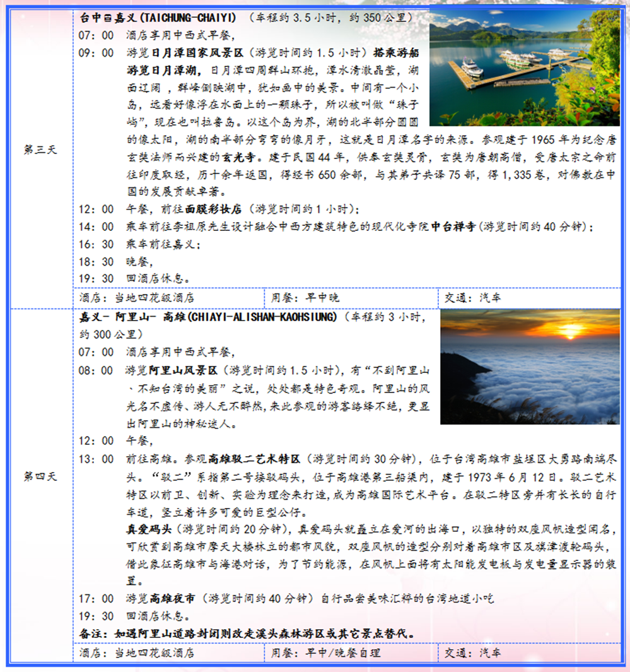Click the Alishan sunrise cloud sea photo
Viewport: 630px width, 672px height.
click(x=530, y=367)
